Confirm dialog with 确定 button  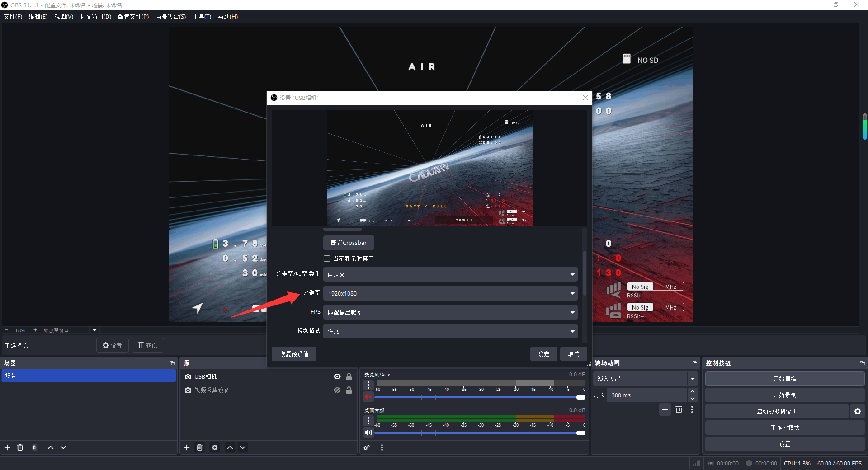[x=544, y=354]
